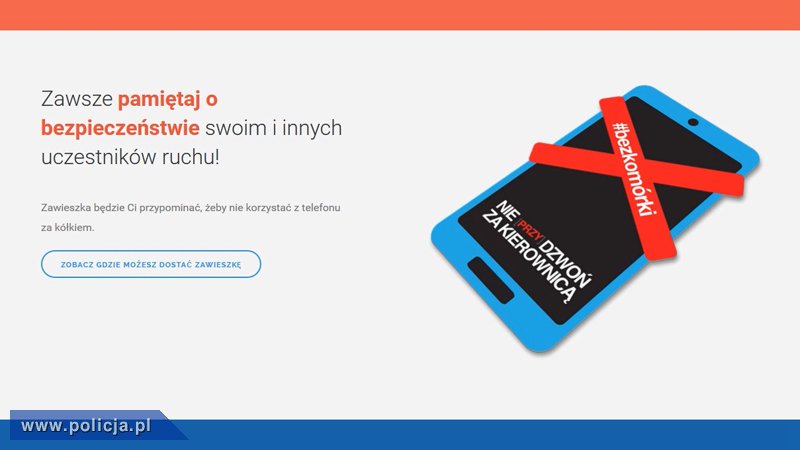Click the blue footer bar at bottom
Image resolution: width=800 pixels, height=450 pixels.
coord(400,435)
